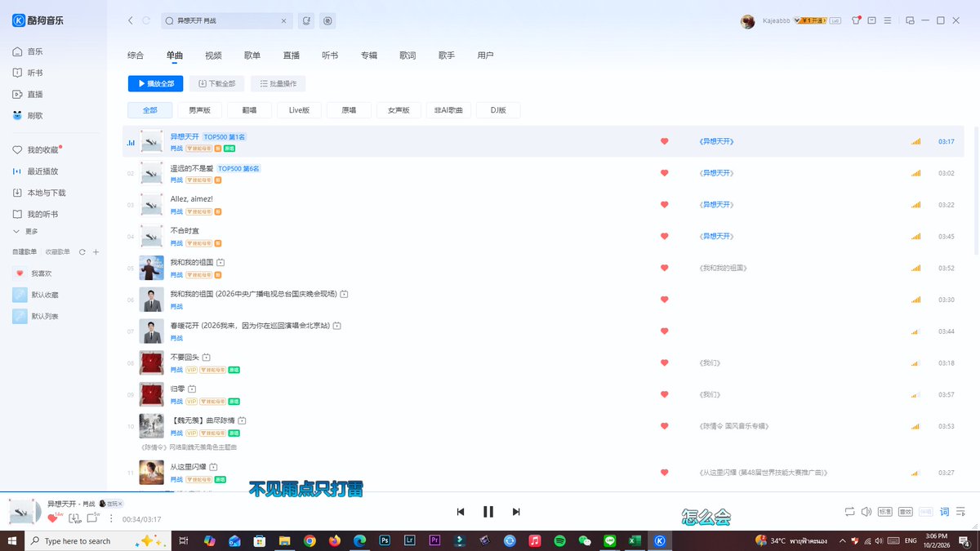Toggle heart for Allez, aimez!
The image size is (980, 551).
[664, 205]
